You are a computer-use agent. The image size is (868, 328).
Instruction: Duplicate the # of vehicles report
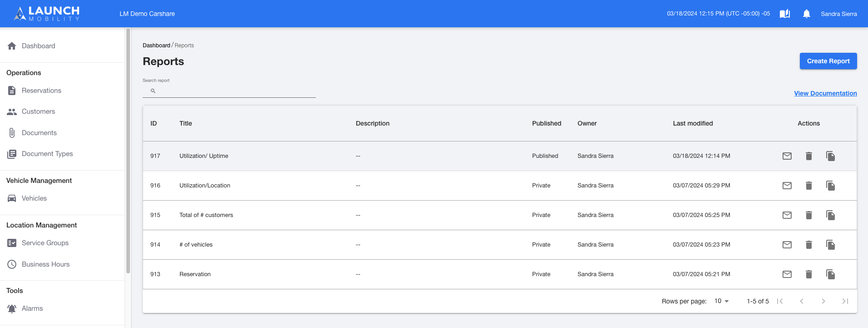[x=830, y=245]
